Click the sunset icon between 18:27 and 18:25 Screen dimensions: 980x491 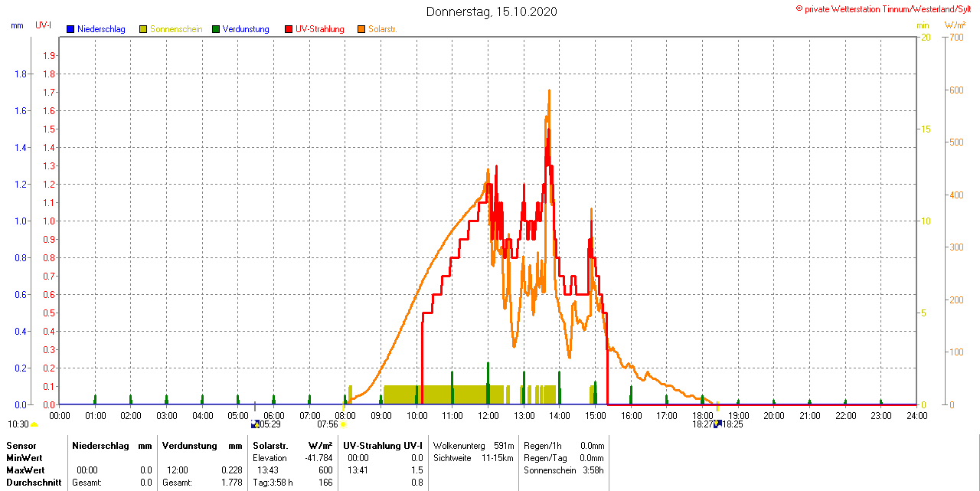tap(717, 423)
